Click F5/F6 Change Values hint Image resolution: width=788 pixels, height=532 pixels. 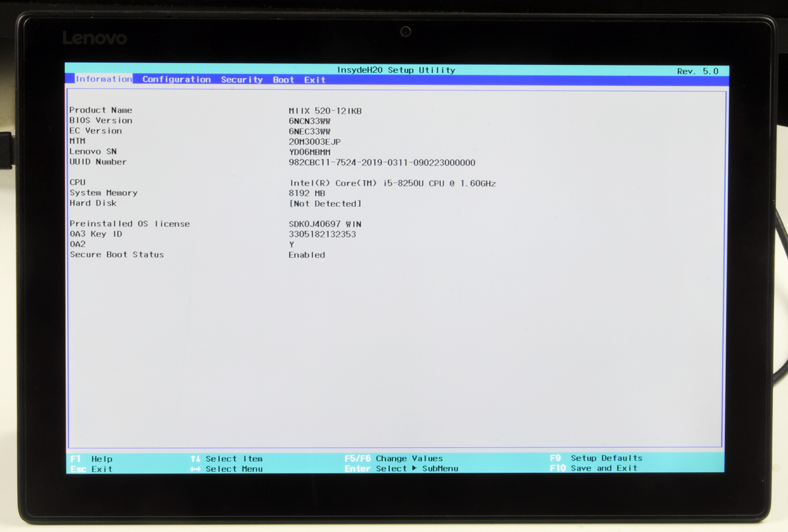point(393,458)
